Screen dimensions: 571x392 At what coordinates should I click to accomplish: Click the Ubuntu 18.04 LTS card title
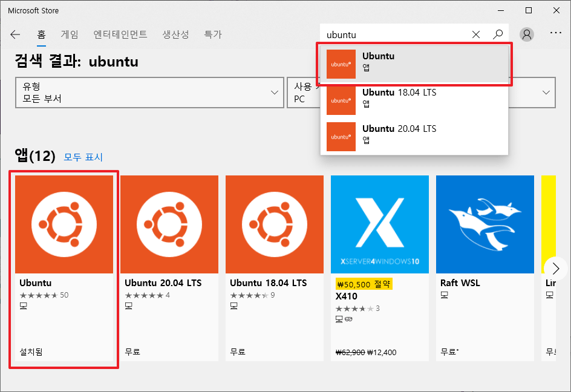[269, 283]
